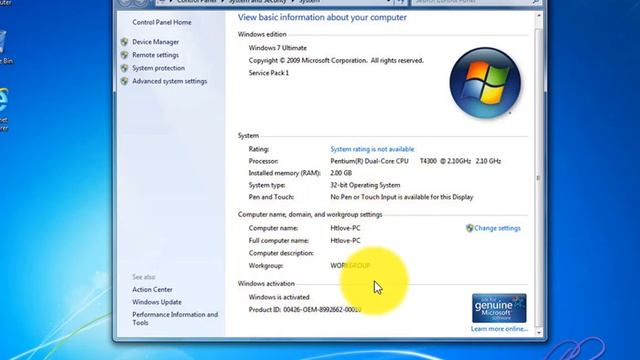This screenshot has height=360, width=640.
Task: Select the Recycle Bin icon on the desktop
Action: click(3, 46)
